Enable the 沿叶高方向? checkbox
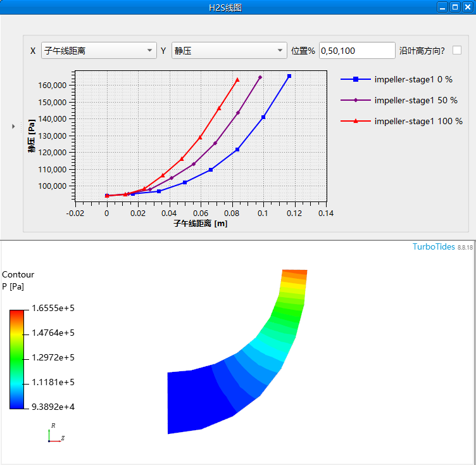This screenshot has width=476, height=465. pyautogui.click(x=456, y=50)
